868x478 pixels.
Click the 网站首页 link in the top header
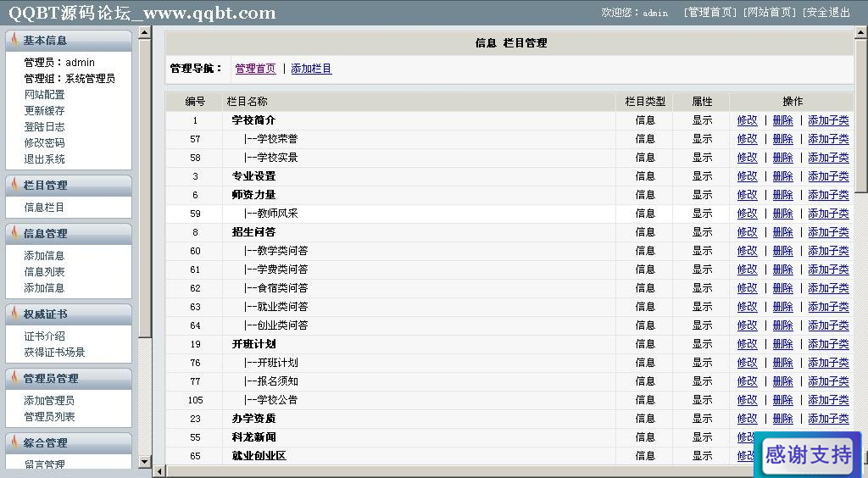770,12
